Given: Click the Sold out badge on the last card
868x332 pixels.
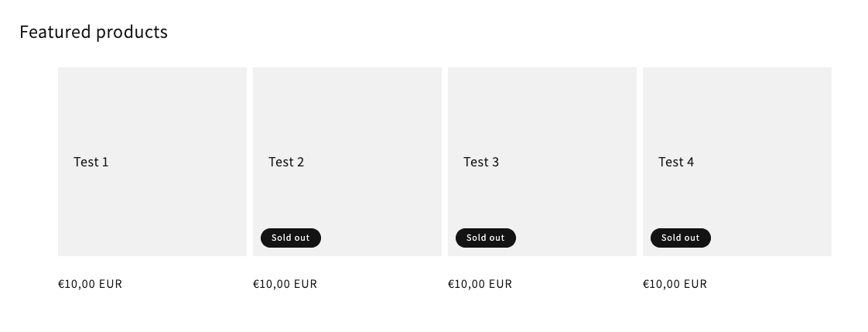Looking at the screenshot, I should point(681,238).
